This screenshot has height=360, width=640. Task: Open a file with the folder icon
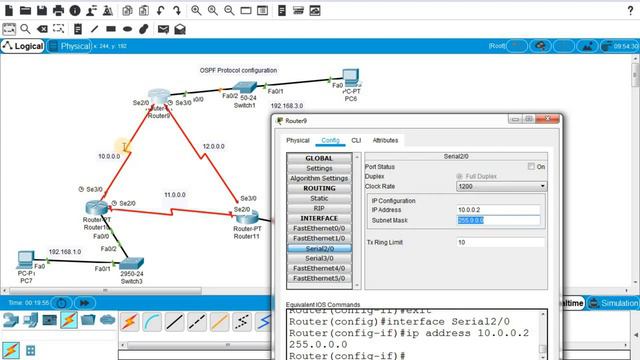[x=25, y=11]
